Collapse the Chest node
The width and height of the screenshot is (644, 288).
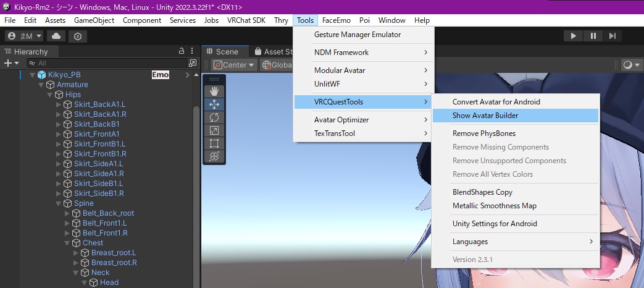67,243
